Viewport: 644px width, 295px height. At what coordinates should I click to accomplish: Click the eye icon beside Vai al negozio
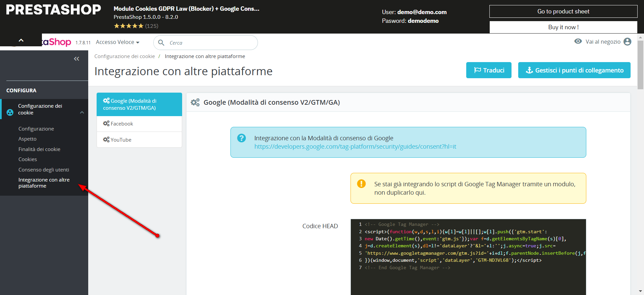coord(578,41)
